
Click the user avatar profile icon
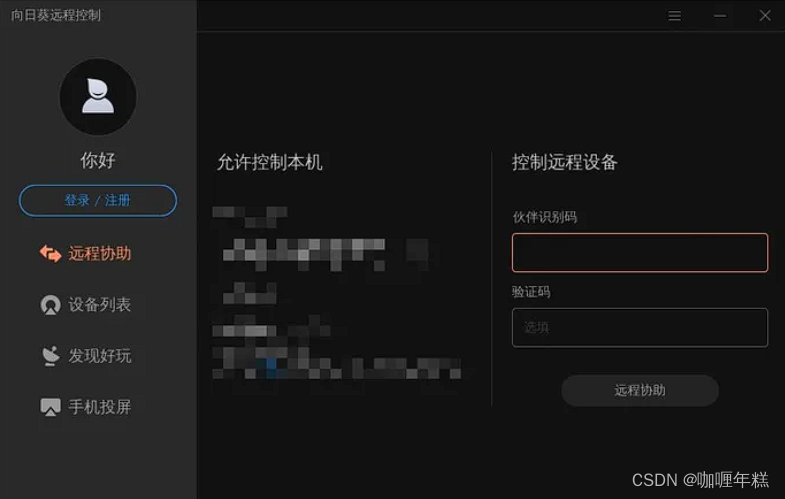pyautogui.click(x=98, y=97)
